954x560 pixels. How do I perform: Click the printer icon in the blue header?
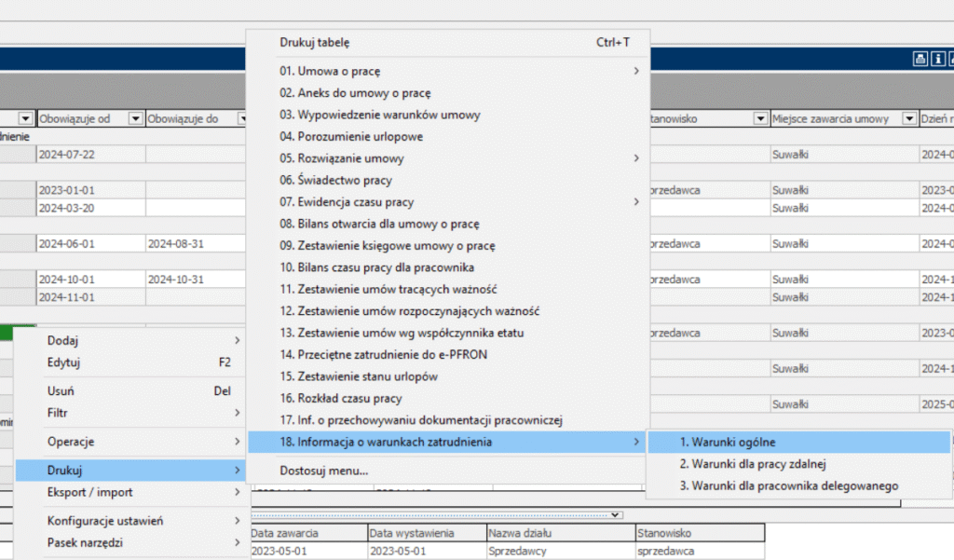point(920,60)
